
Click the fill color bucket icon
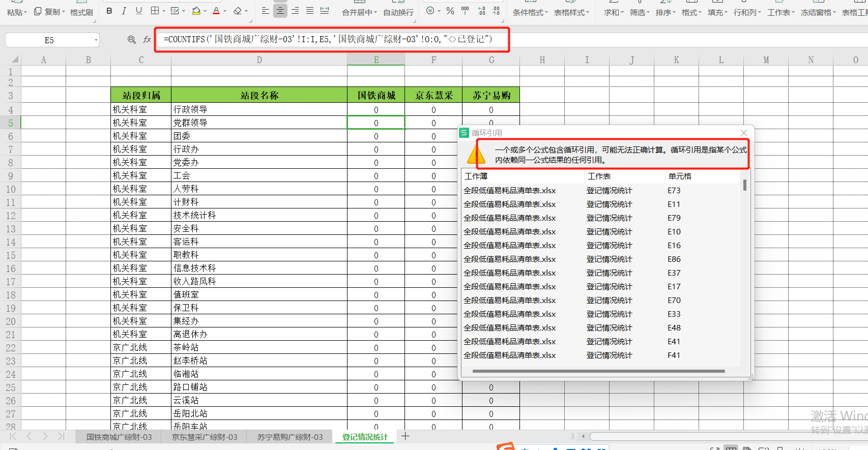(x=196, y=11)
